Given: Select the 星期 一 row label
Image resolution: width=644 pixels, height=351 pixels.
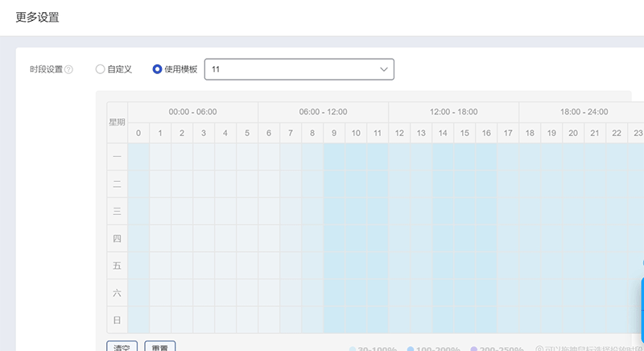Looking at the screenshot, I should coord(117,157).
